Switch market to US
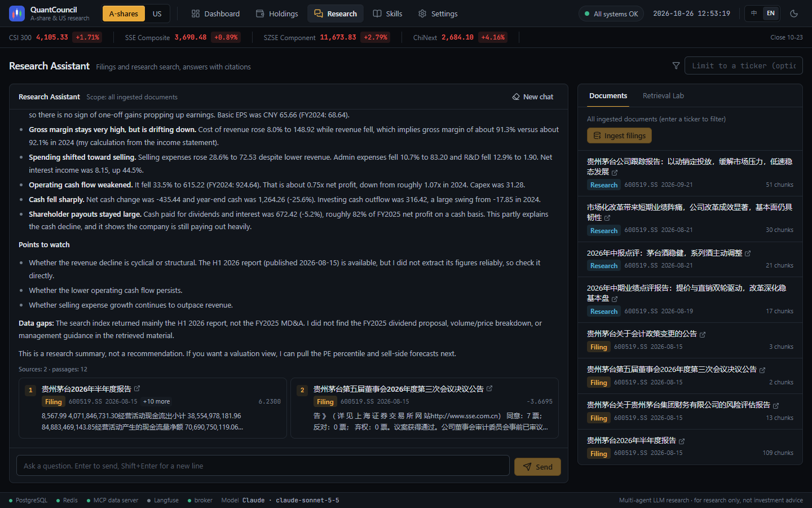This screenshot has width=812, height=508. tap(157, 14)
